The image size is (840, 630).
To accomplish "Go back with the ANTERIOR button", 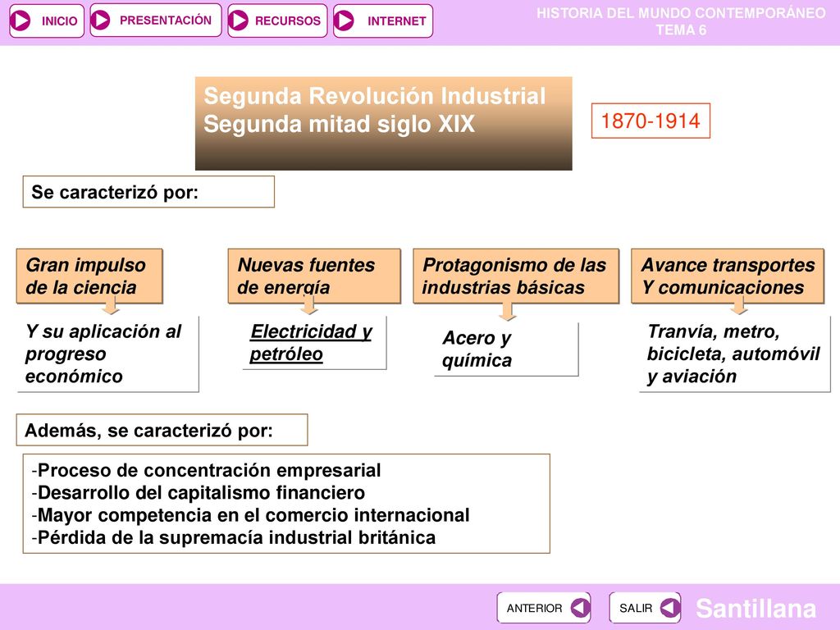I will pos(544,608).
